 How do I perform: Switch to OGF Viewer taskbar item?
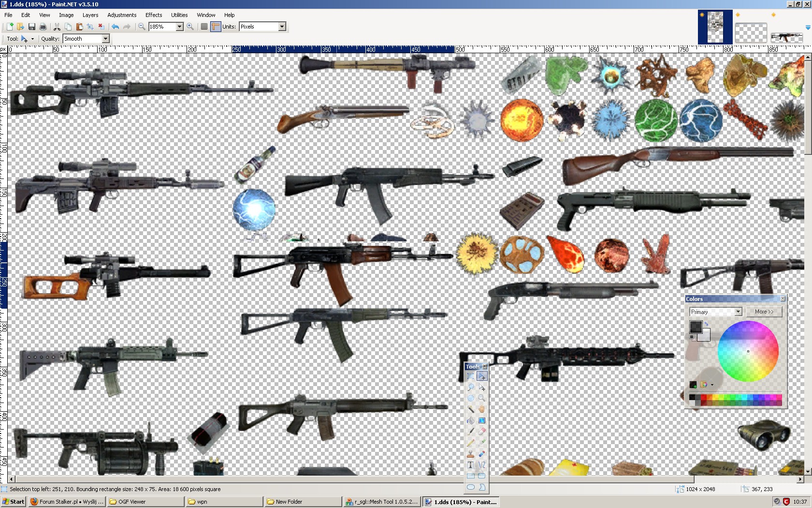click(145, 502)
